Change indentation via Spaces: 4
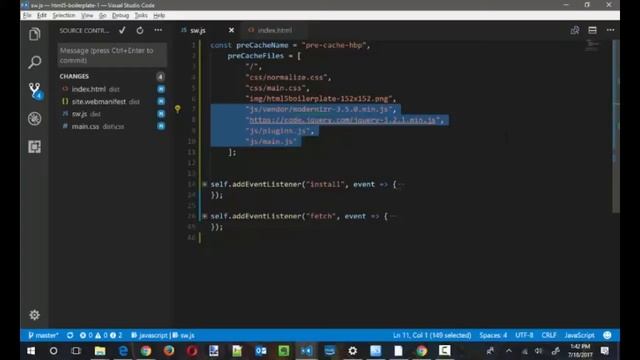 (x=493, y=336)
